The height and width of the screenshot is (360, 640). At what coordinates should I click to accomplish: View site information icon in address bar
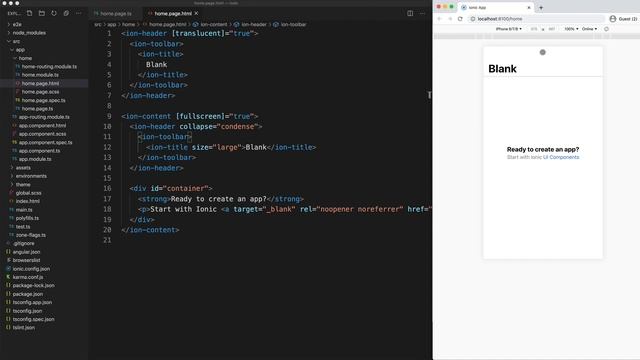(x=473, y=19)
